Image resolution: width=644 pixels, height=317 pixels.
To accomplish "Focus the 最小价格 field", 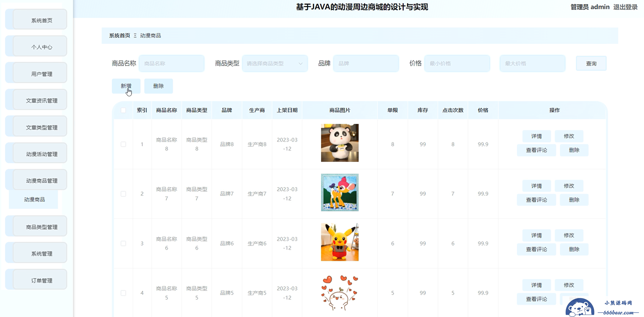I will [457, 63].
